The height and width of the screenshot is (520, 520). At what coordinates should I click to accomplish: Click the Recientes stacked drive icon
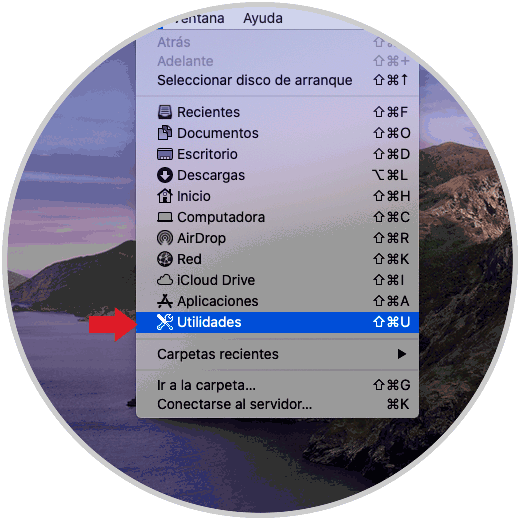click(x=165, y=112)
